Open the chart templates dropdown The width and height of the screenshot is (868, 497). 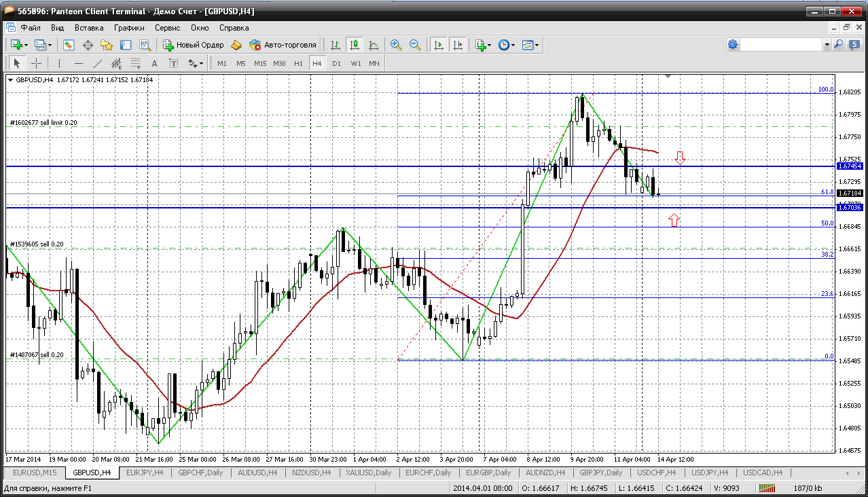(537, 45)
